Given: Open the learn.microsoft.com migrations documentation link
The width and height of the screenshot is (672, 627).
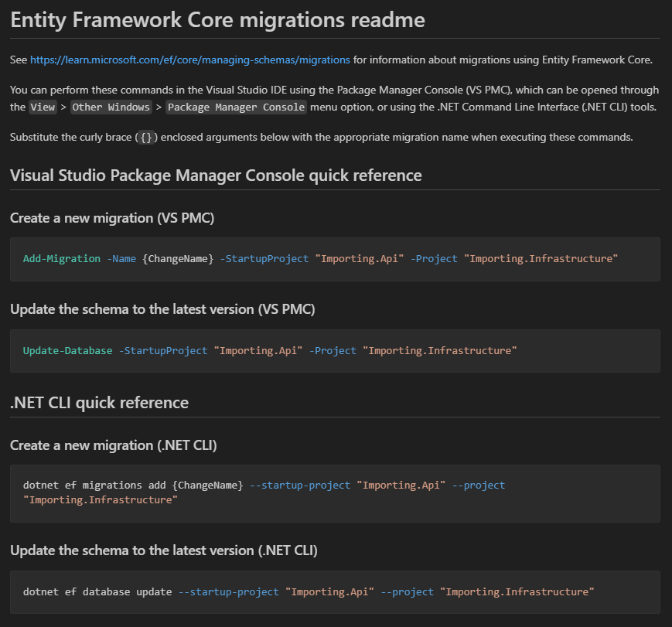Looking at the screenshot, I should (190, 60).
